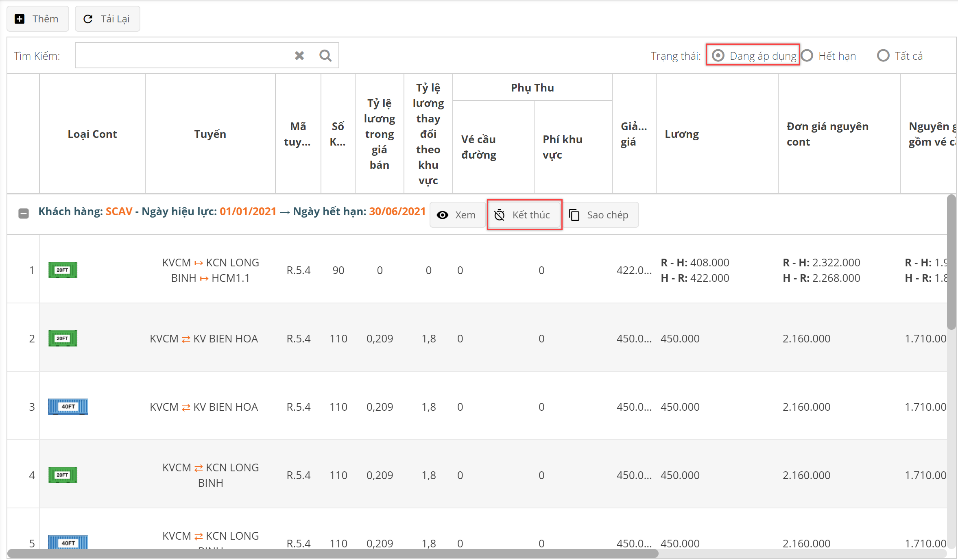The image size is (958, 560).
Task: Click the search magnifier icon
Action: pos(325,56)
